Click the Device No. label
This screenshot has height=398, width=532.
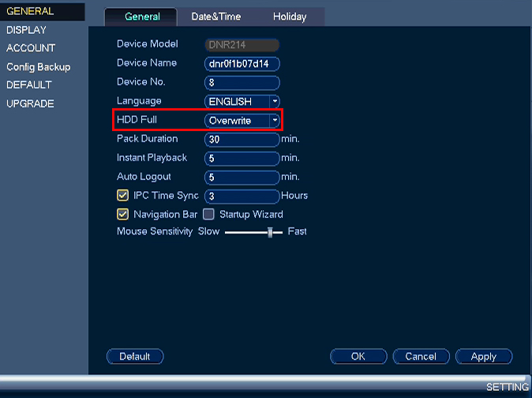click(x=140, y=82)
